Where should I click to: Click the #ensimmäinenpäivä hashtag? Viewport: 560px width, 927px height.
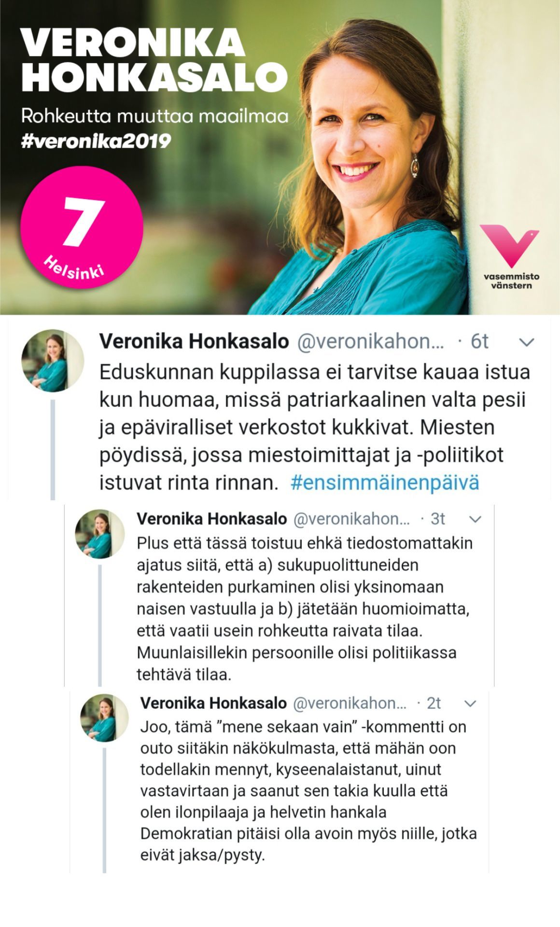tap(385, 482)
